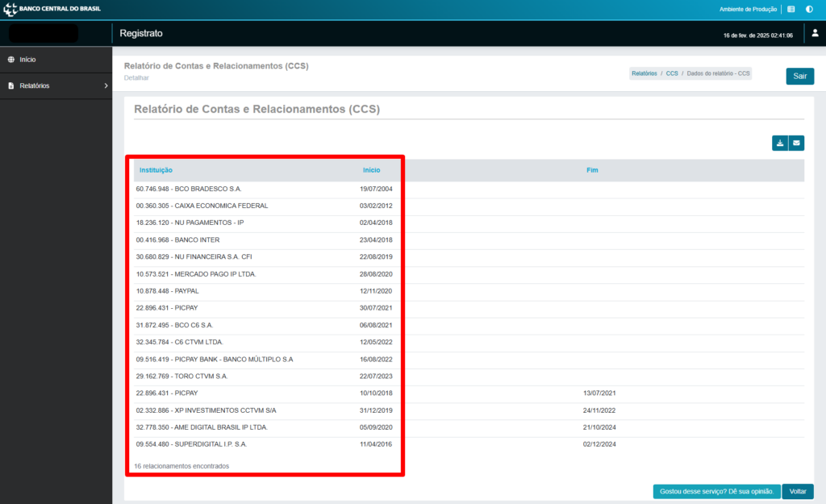Select the end date 24/11/2022
Viewport: 826px width, 504px height.
pos(599,410)
